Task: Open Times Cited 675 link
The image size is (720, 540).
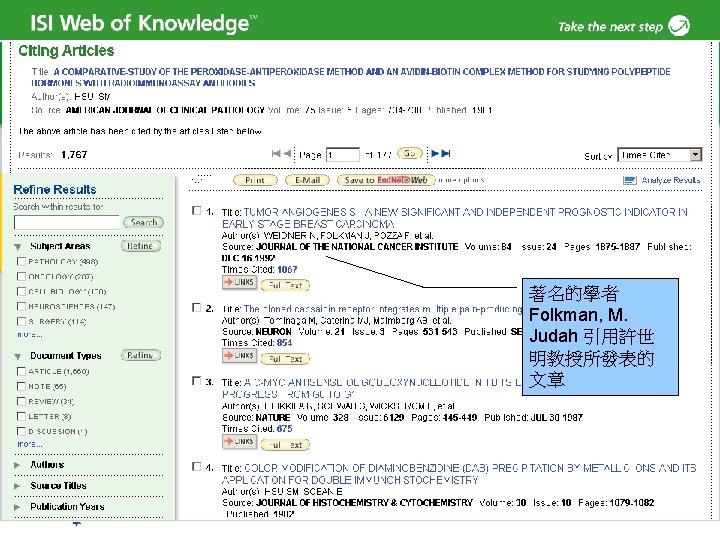Action: click(x=284, y=428)
